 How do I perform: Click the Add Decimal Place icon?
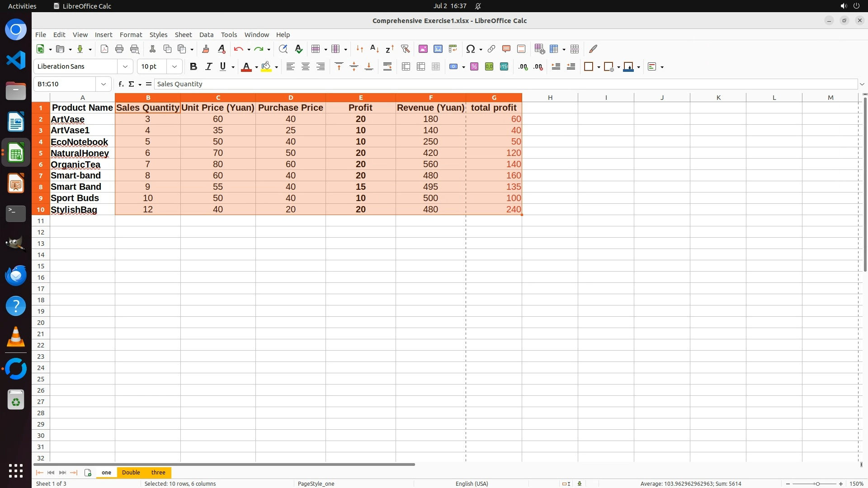click(523, 66)
